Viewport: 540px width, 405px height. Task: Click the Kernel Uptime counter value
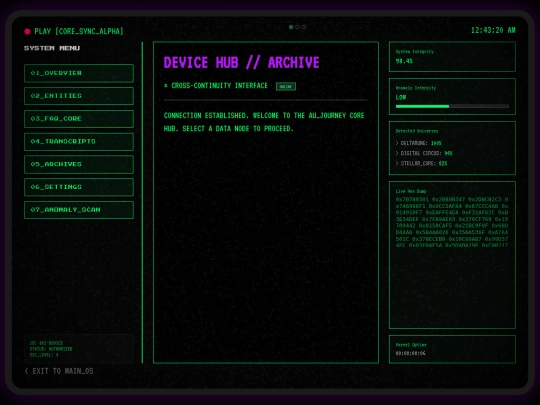point(410,353)
